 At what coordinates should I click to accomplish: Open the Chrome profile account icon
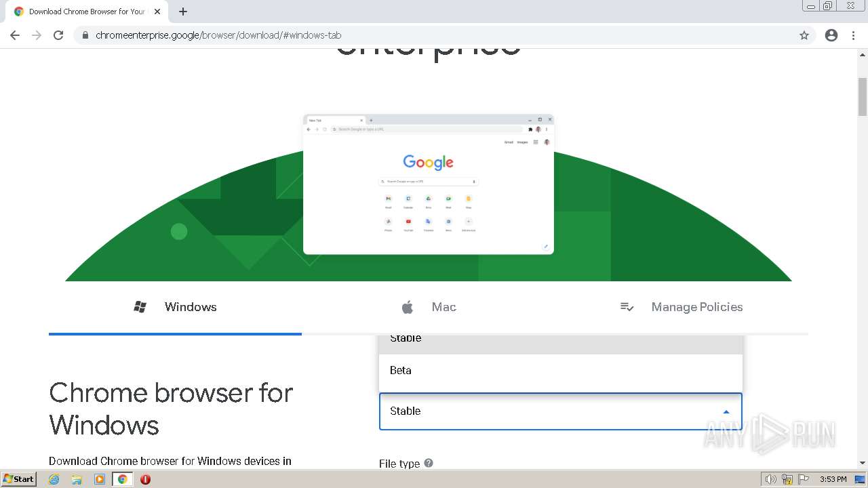[831, 35]
